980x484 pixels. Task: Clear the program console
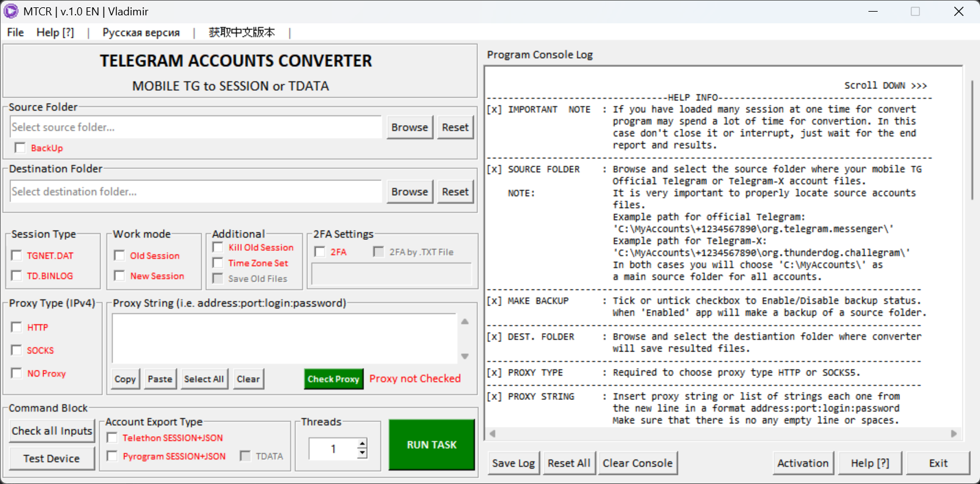[637, 463]
